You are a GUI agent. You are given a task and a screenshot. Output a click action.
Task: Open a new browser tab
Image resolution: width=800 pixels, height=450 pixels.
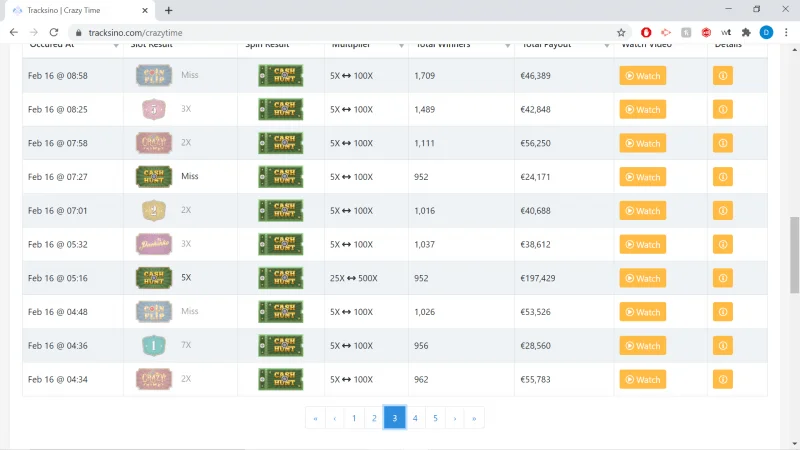coord(168,10)
